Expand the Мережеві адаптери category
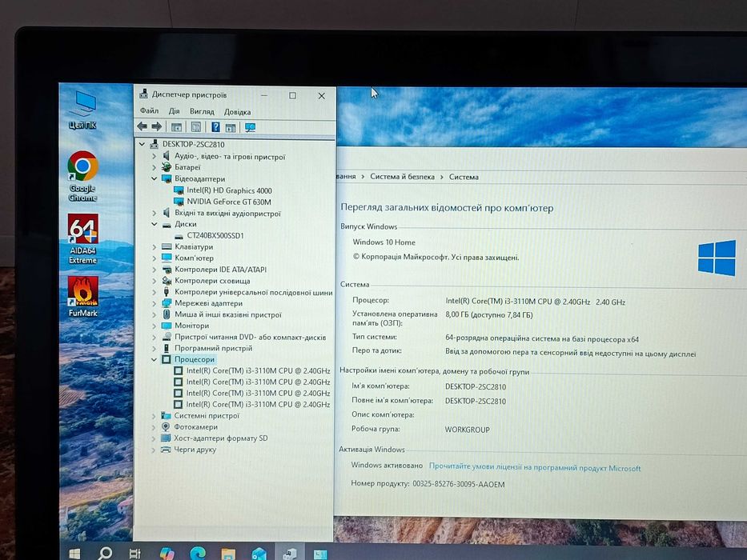This screenshot has width=747, height=560. (154, 303)
